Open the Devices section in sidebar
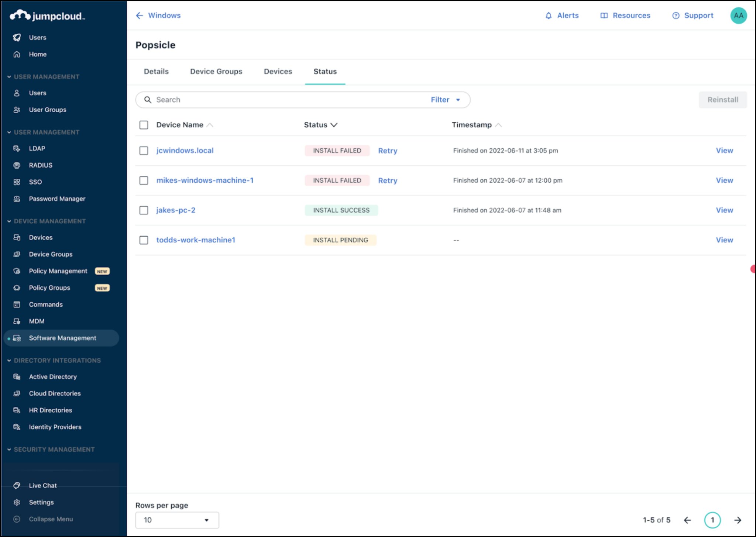This screenshot has width=756, height=537. [x=41, y=237]
